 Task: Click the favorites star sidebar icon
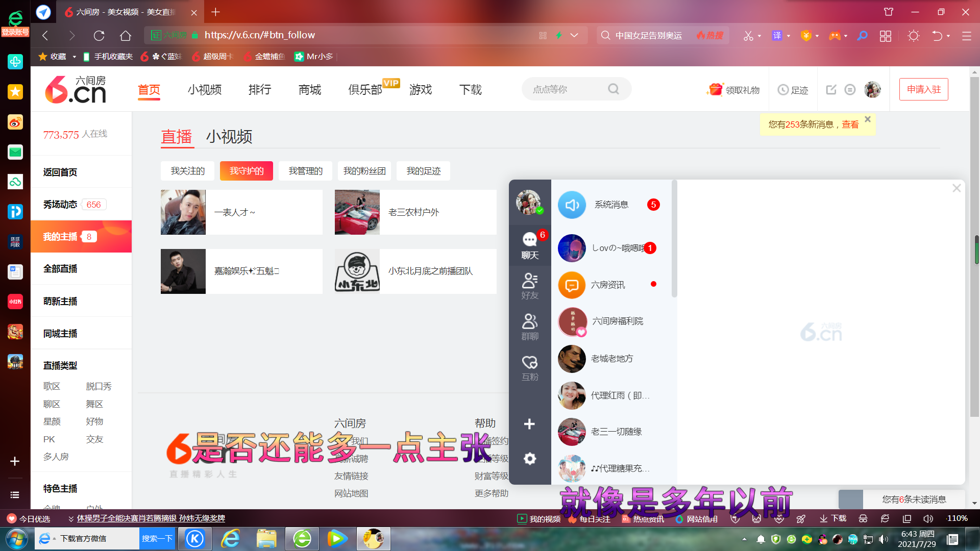pos(15,92)
